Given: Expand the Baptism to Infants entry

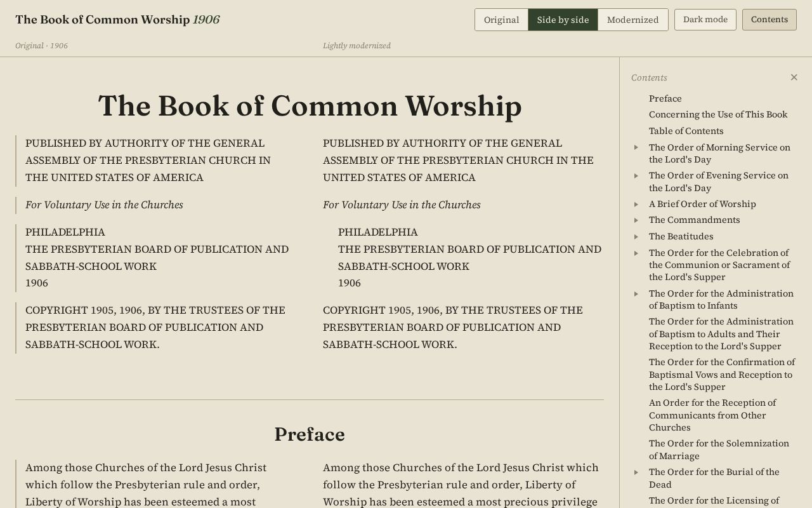Looking at the screenshot, I should tap(636, 293).
